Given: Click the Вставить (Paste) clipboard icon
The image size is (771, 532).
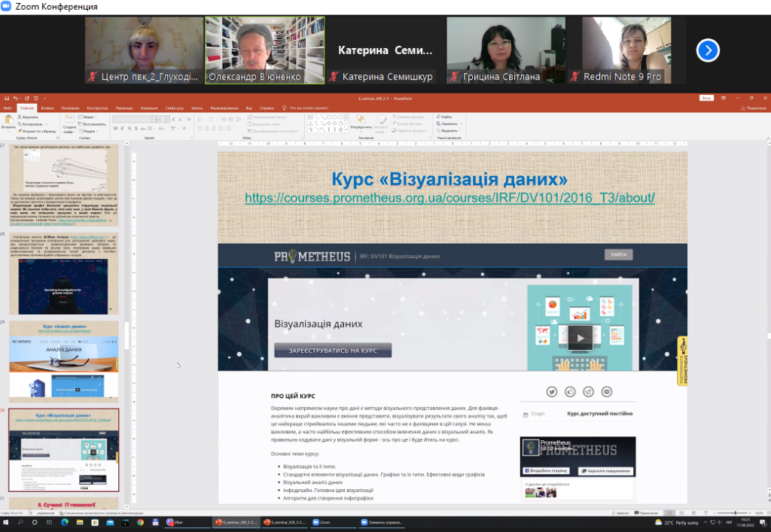Looking at the screenshot, I should click(8, 121).
